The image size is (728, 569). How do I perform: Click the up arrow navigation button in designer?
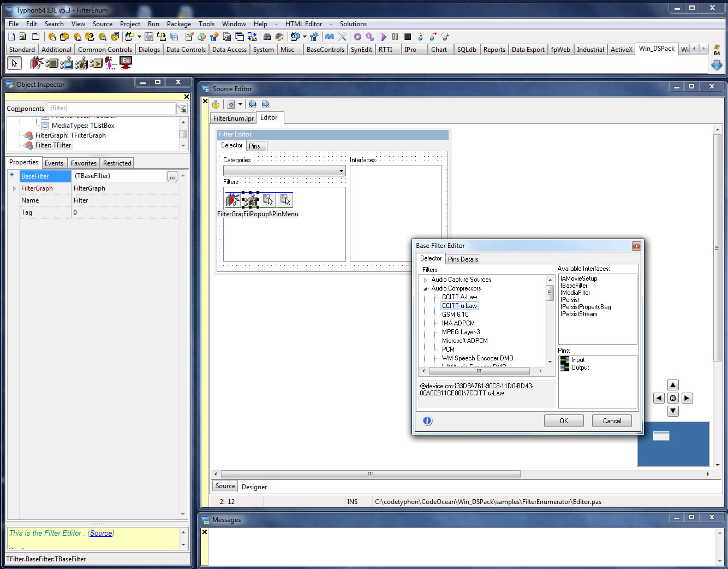tap(673, 385)
